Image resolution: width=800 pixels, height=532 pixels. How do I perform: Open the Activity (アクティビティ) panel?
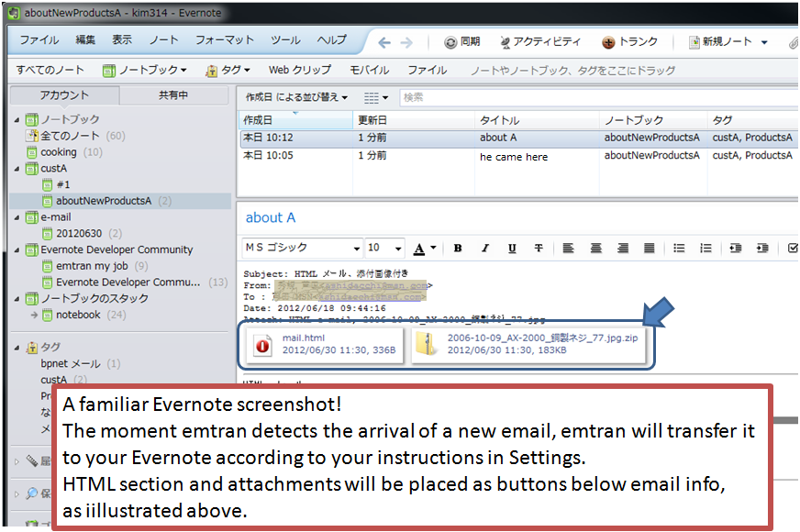click(540, 42)
